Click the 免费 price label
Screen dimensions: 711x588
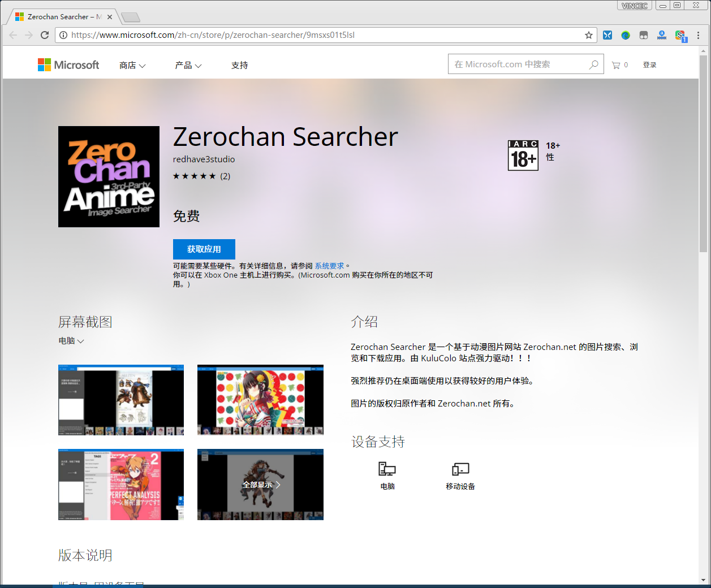pos(187,216)
